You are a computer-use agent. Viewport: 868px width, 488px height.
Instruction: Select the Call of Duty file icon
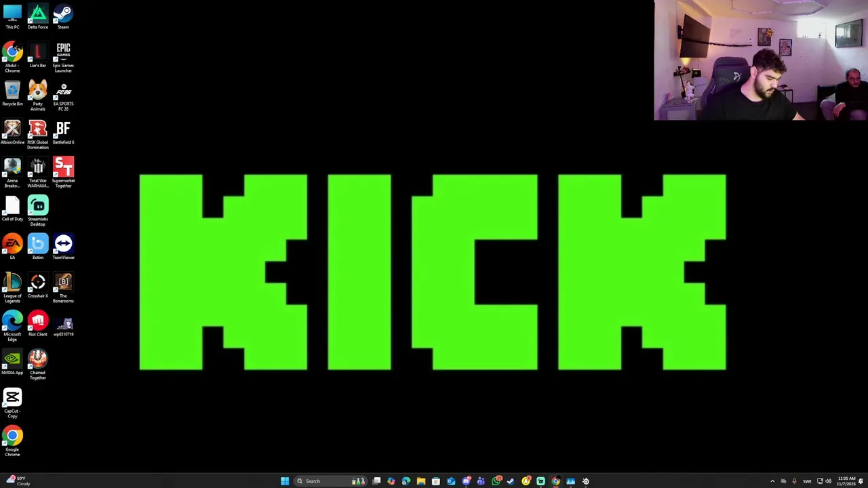click(x=12, y=209)
